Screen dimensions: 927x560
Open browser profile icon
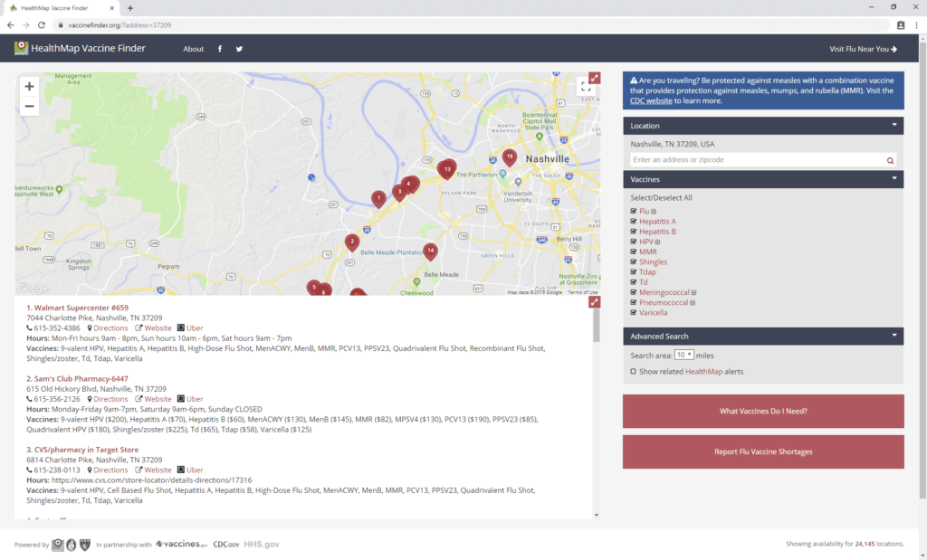coord(901,24)
